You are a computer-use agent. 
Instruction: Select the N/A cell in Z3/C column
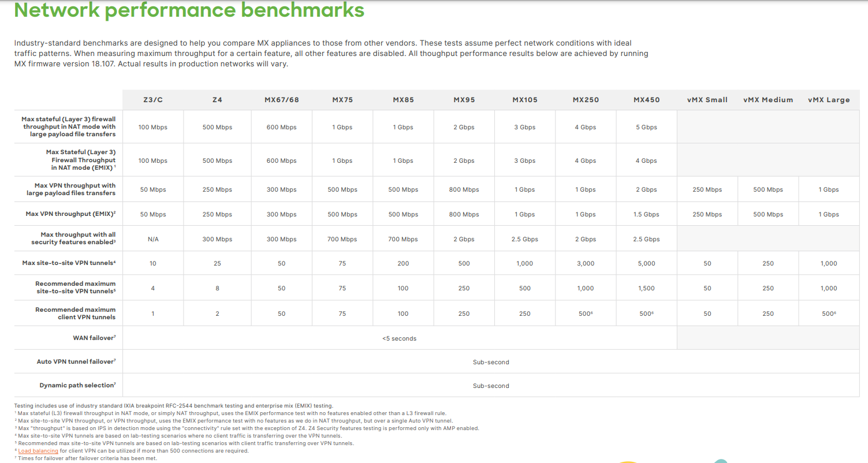click(x=152, y=238)
